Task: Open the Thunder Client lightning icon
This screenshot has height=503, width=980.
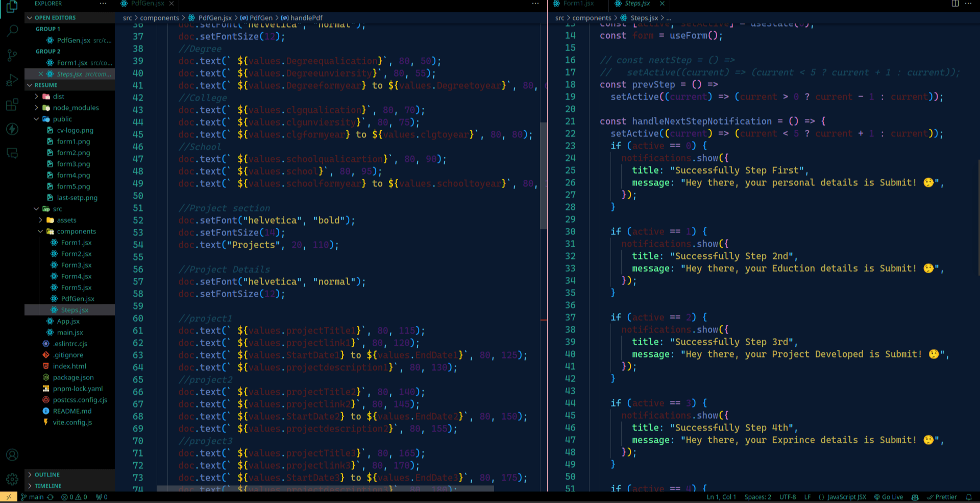Action: pos(12,129)
